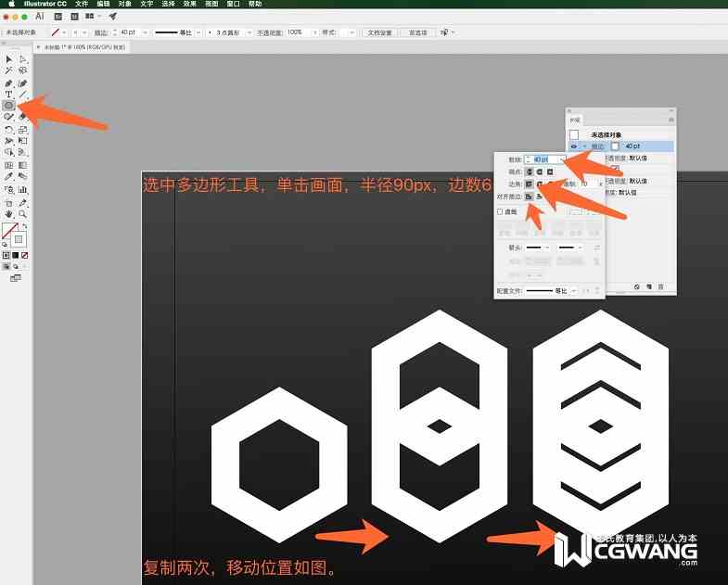Open brush definition dropdown (3点圆形)

(249, 32)
